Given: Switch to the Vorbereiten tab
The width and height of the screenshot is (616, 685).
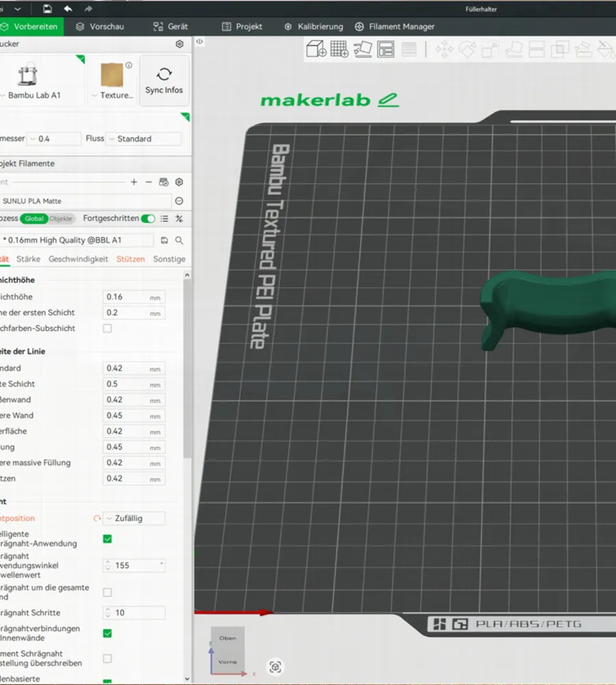Looking at the screenshot, I should 31,27.
